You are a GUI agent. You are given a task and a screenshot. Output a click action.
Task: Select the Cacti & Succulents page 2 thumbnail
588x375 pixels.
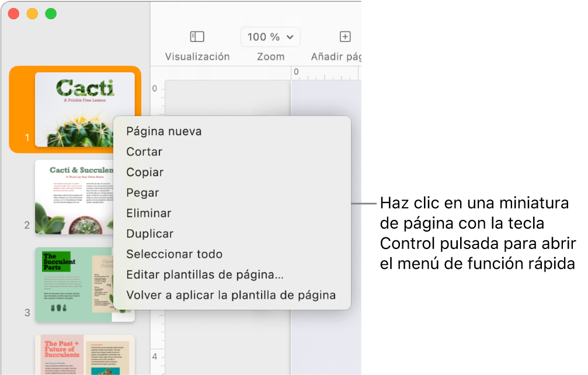pyautogui.click(x=74, y=197)
